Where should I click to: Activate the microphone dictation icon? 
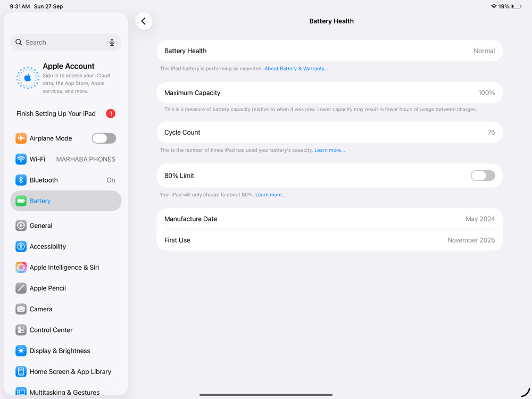pos(112,42)
